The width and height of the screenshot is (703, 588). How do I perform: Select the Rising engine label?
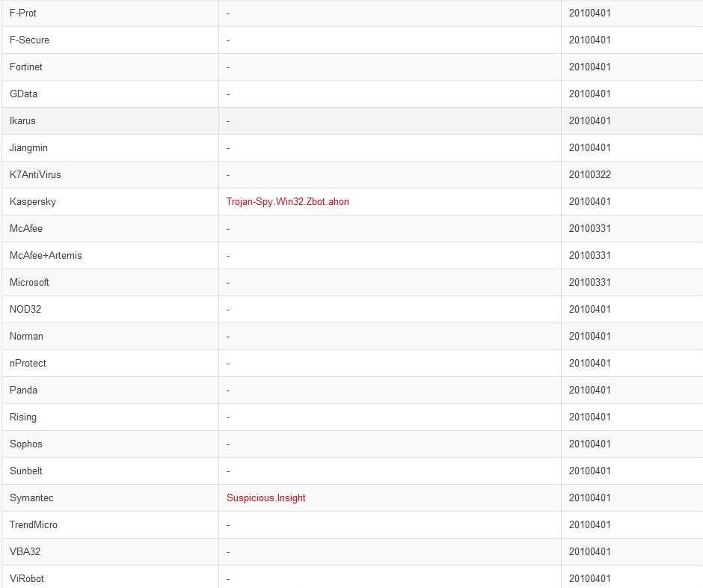click(23, 417)
